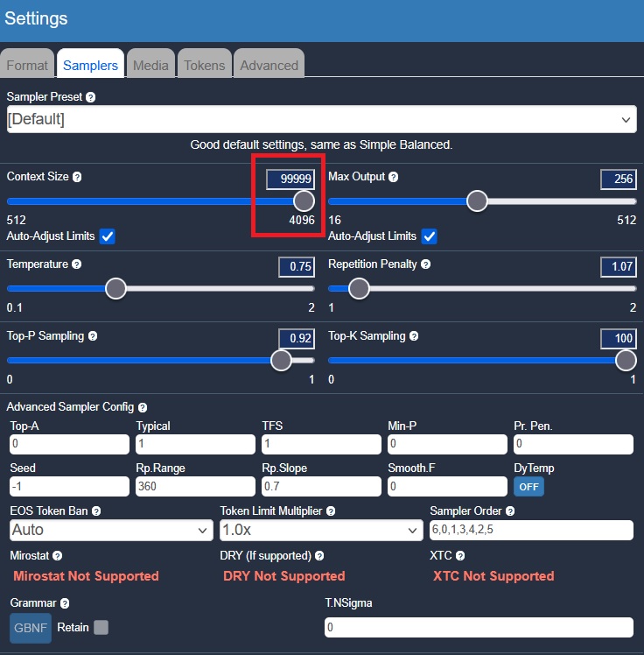Click the Sampler Order help icon
This screenshot has width=644, height=655.
pyautogui.click(x=510, y=511)
